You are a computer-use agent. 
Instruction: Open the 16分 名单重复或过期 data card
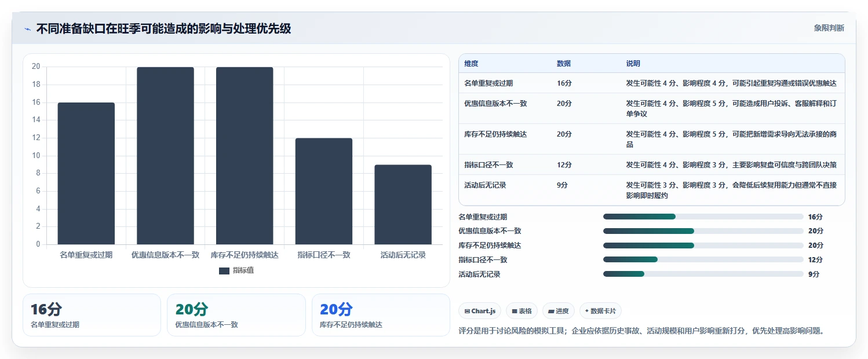(x=92, y=315)
